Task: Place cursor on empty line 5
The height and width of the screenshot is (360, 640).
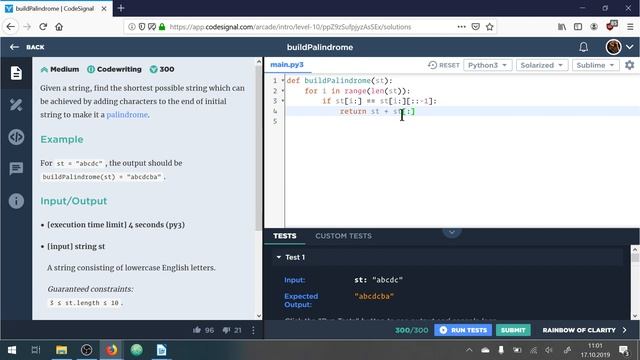Action: pyautogui.click(x=462, y=121)
